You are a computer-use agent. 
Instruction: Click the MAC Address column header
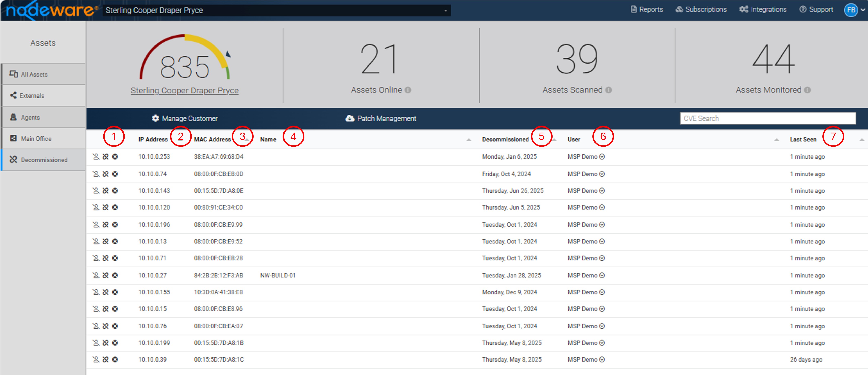click(x=212, y=140)
